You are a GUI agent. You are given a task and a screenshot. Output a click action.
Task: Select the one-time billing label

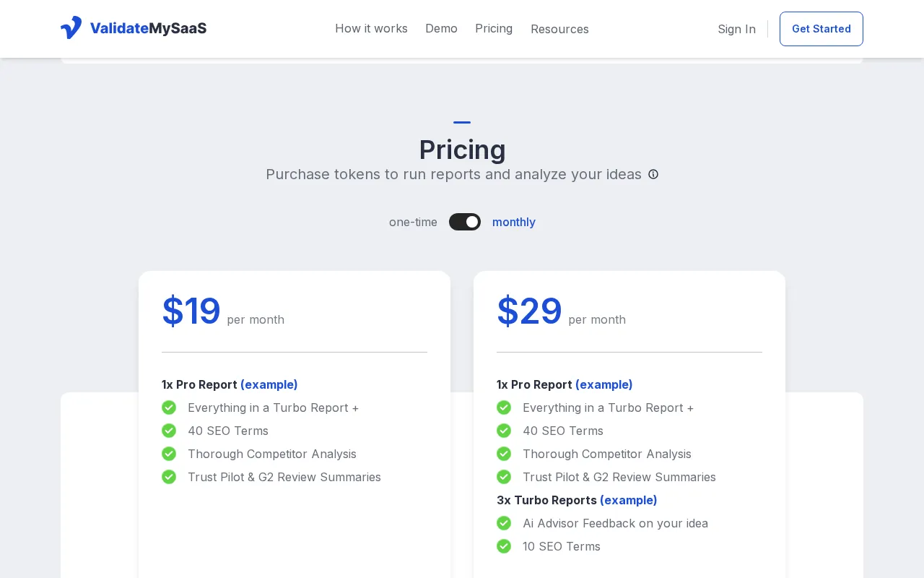pyautogui.click(x=413, y=222)
